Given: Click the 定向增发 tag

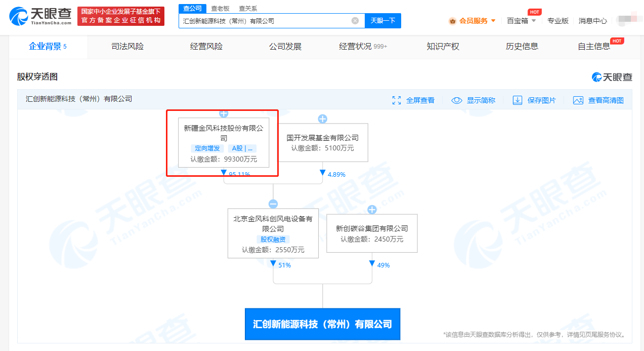Looking at the screenshot, I should click(x=208, y=148).
